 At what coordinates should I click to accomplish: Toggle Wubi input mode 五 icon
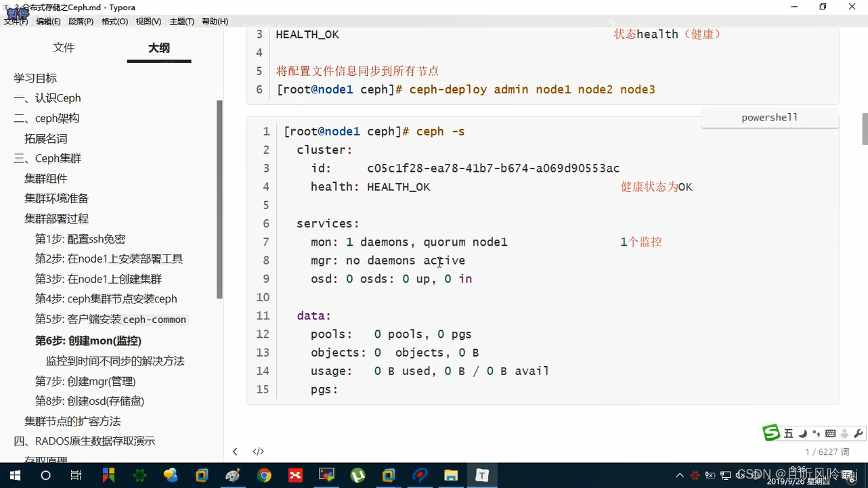[x=789, y=434]
